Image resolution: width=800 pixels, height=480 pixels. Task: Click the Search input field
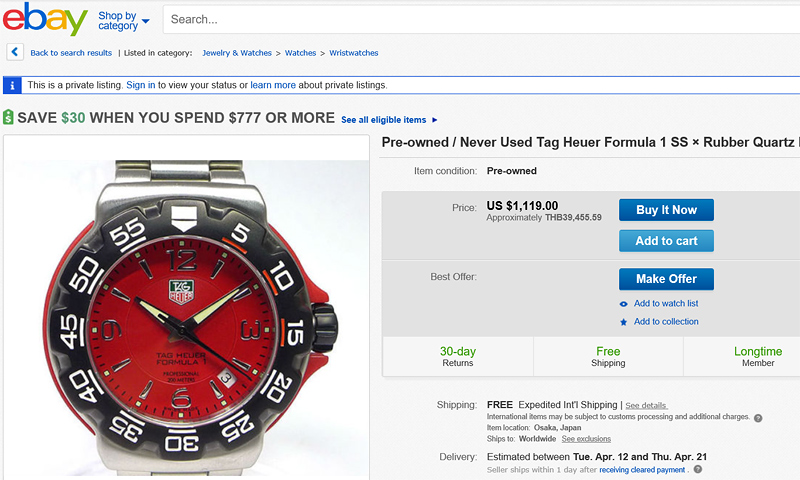[x=480, y=20]
